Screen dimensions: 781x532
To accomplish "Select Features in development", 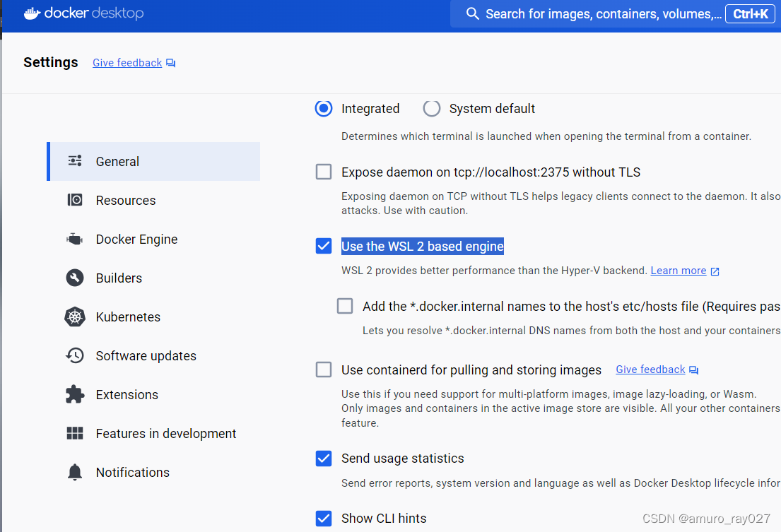I will coord(153,433).
